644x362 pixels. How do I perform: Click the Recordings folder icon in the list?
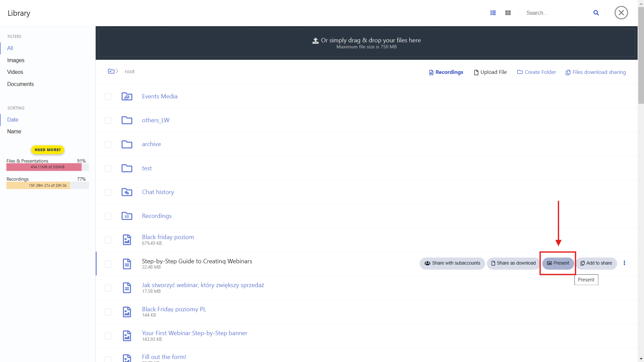coord(127,216)
